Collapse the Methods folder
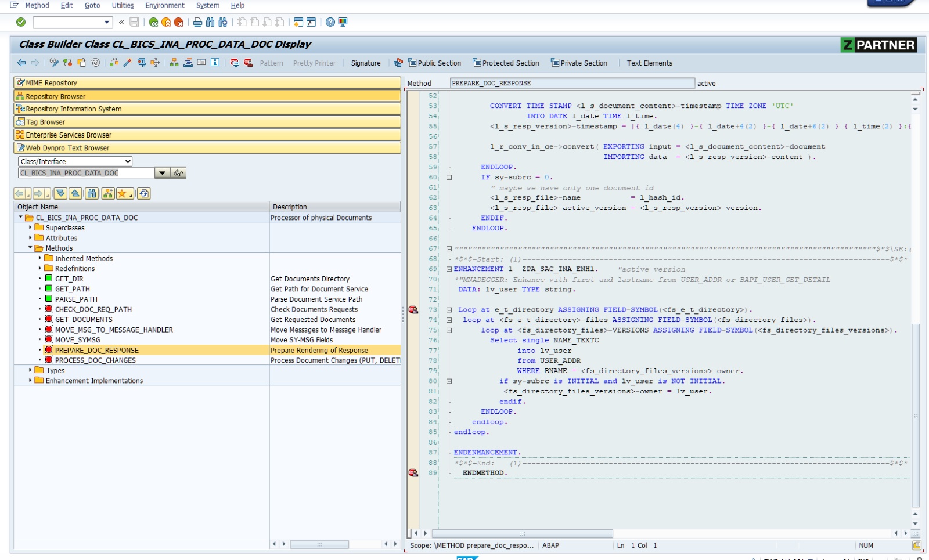Viewport: 929px width, 560px height. 30,248
